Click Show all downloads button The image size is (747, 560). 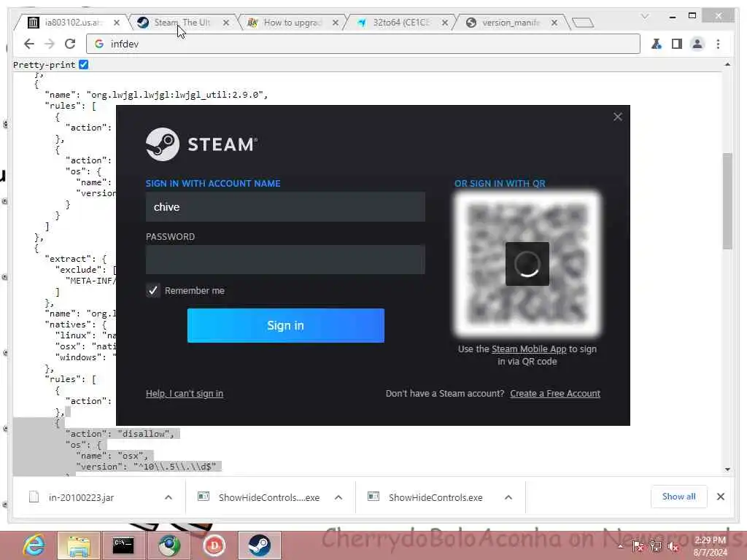[x=678, y=497]
